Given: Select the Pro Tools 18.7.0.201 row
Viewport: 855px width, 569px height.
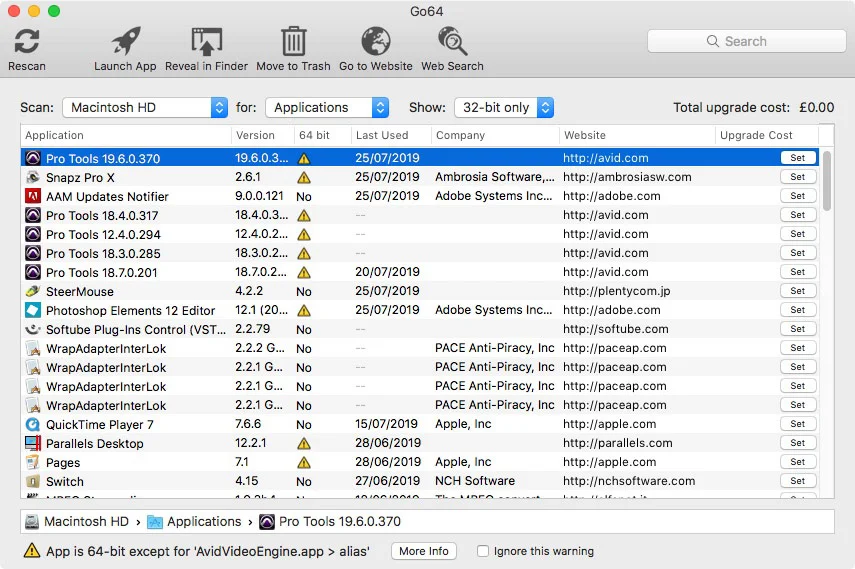Looking at the screenshot, I should [420, 272].
